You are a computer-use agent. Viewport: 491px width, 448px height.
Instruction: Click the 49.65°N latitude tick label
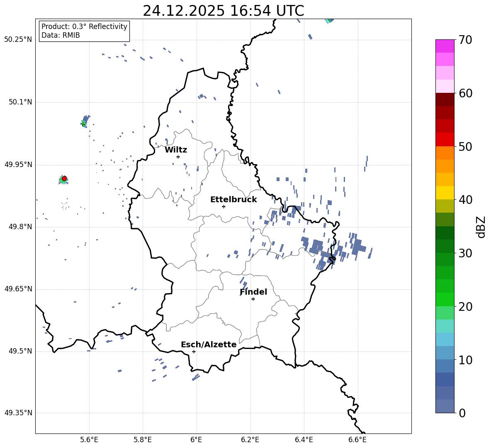18,289
